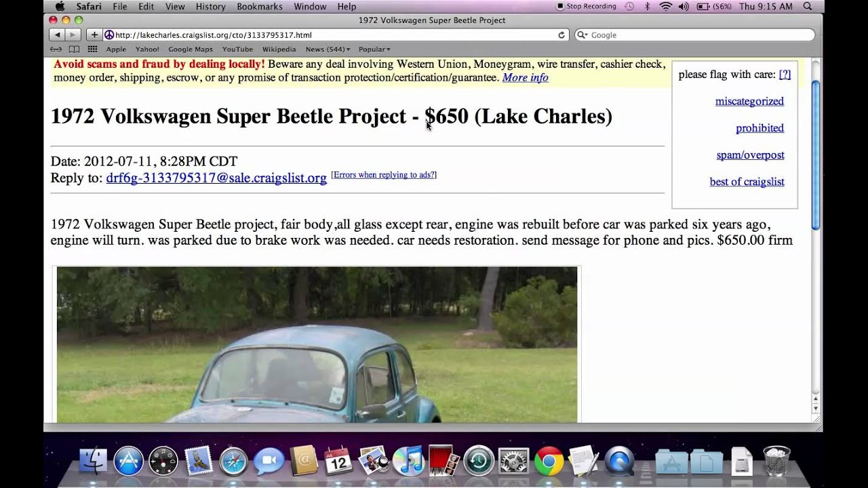Open the Wikipedia bookmark

[279, 49]
